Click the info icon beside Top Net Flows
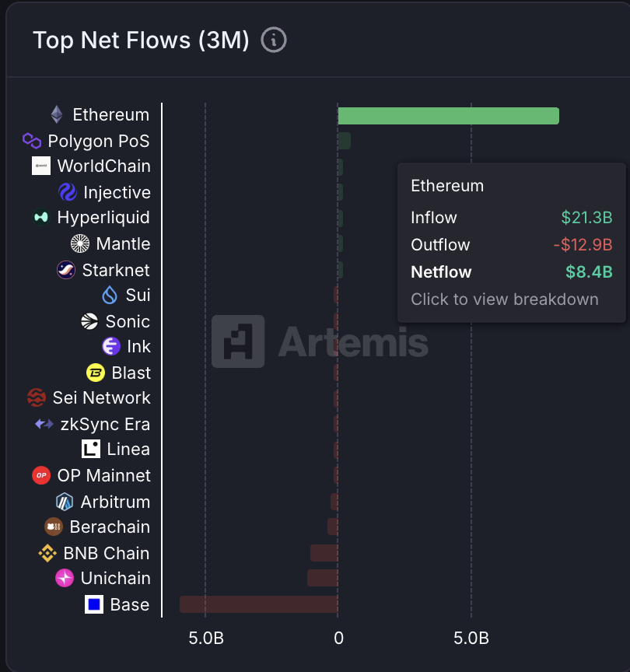The width and height of the screenshot is (630, 672). pos(274,40)
